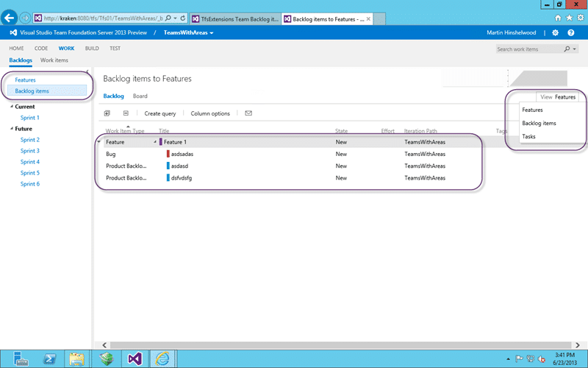Open TFS settings gear icon
The width and height of the screenshot is (588, 368).
tap(556, 32)
